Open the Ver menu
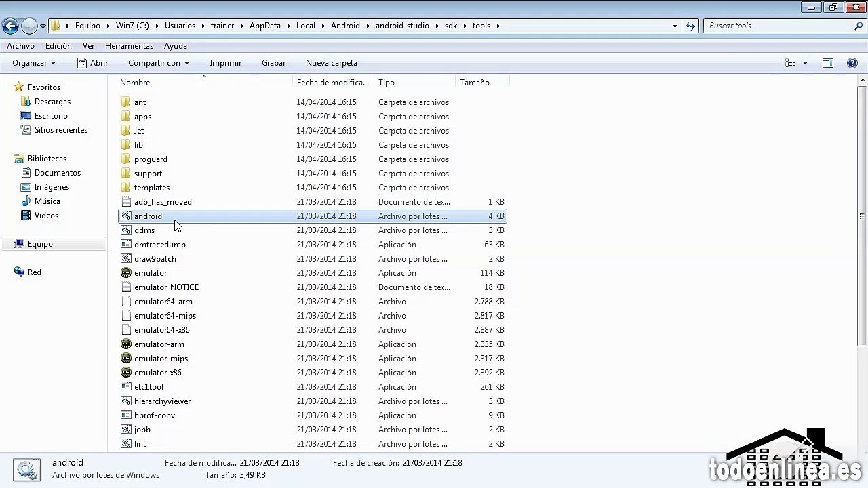The image size is (868, 488). (88, 46)
